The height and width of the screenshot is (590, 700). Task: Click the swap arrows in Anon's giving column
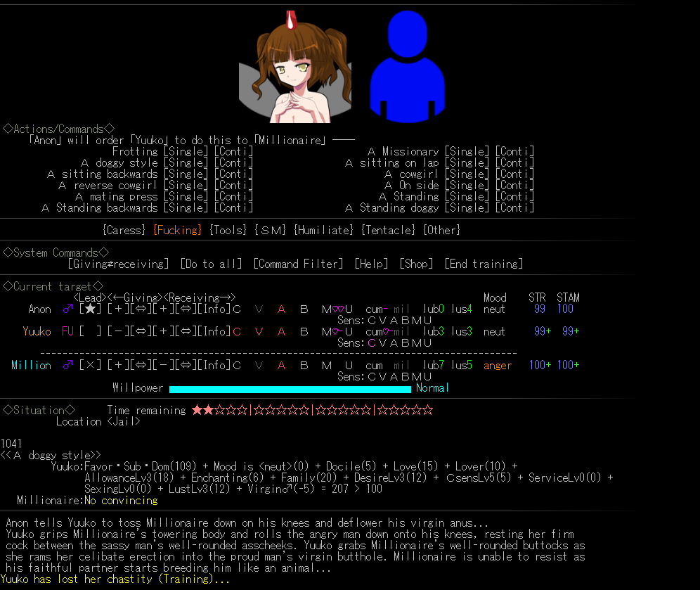coord(141,309)
